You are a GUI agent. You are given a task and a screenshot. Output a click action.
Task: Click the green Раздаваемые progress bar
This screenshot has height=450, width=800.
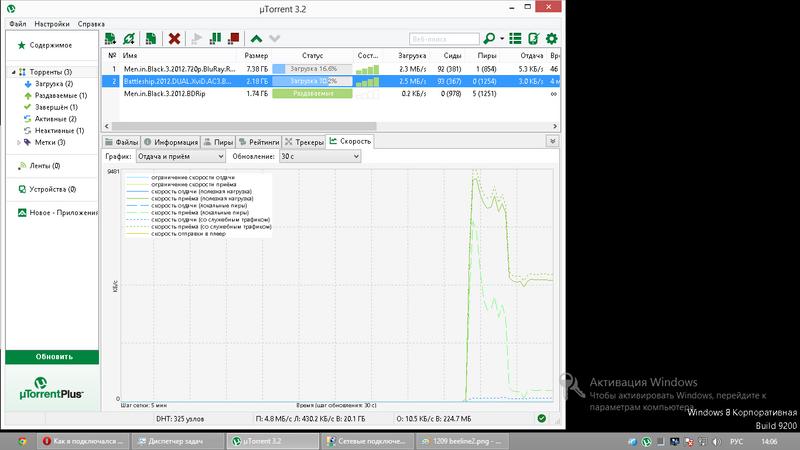(312, 93)
